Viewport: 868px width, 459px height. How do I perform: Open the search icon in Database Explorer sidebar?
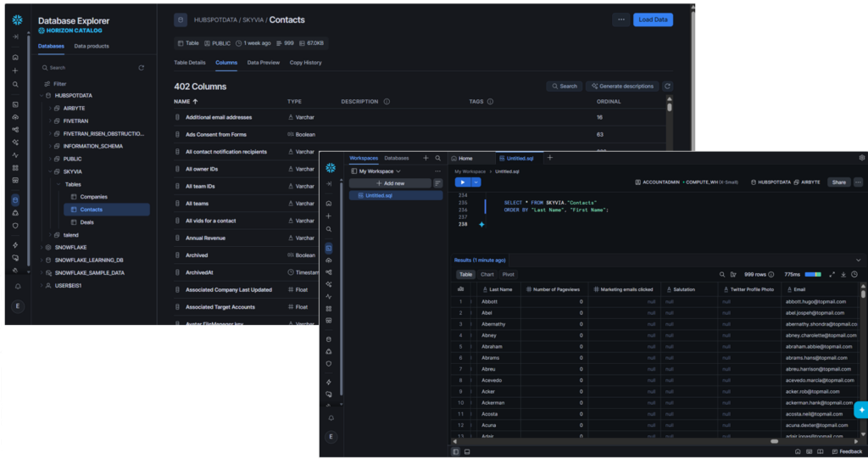coord(15,85)
